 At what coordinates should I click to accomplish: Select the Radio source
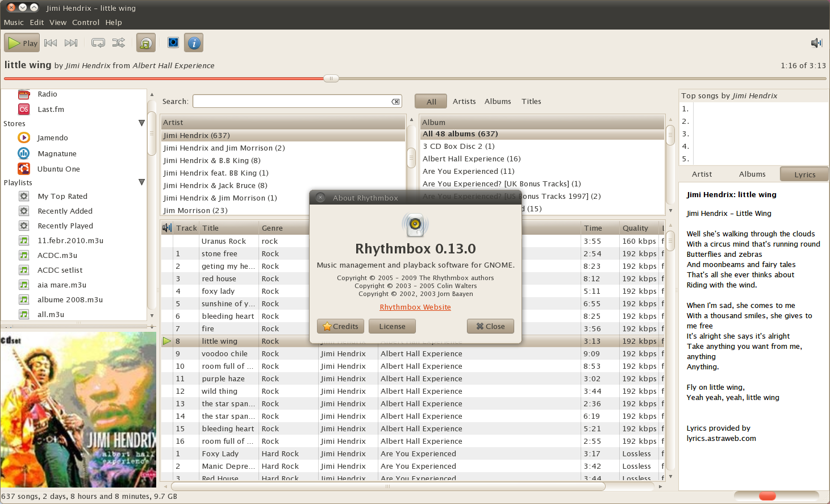[x=47, y=94]
